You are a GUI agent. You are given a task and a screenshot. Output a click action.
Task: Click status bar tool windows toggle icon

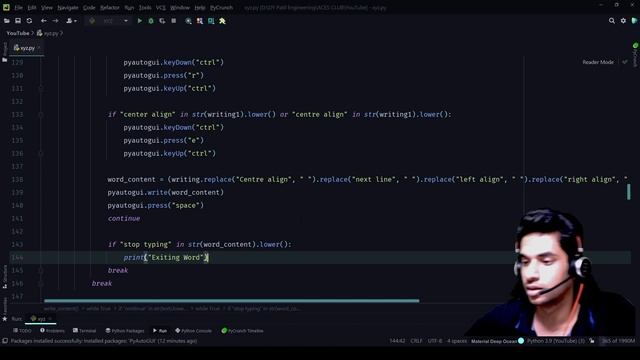click(x=5, y=341)
